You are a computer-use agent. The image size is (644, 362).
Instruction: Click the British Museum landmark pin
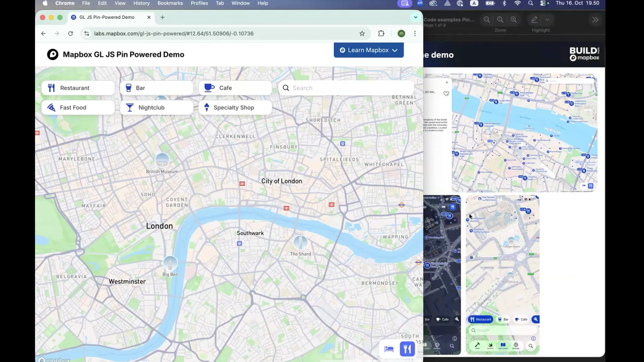click(x=162, y=160)
